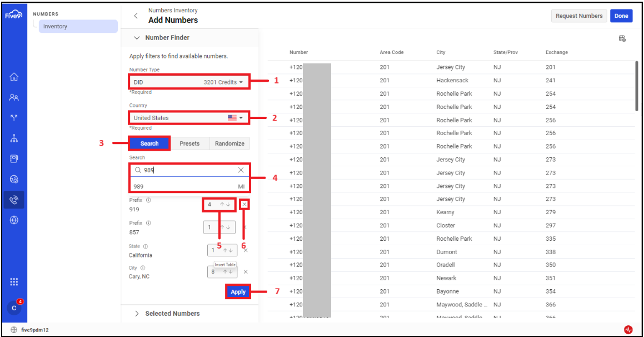Select Inventory in the Numbers menu
Viewport: 644px width, 337px height.
(78, 26)
